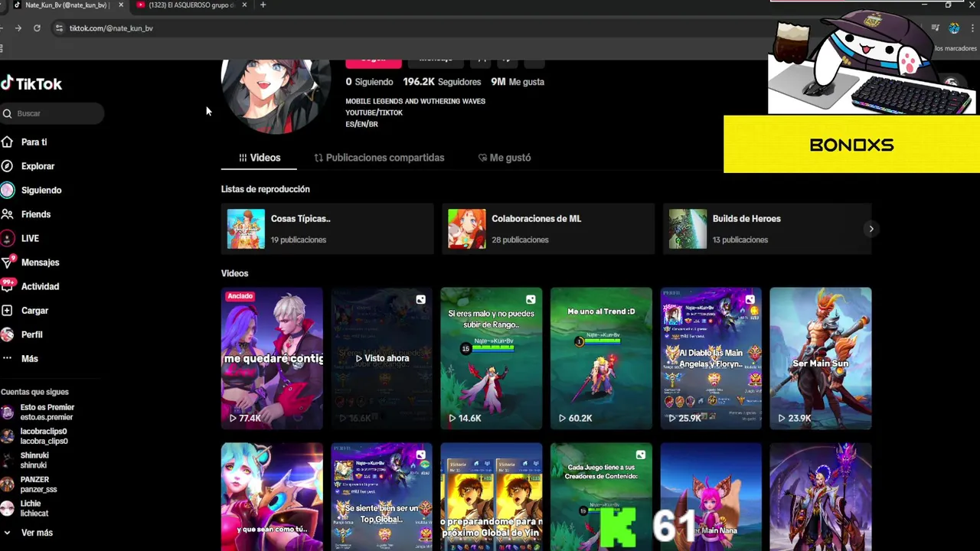Screen dimensions: 980x551
Task: Click Listas de reproducción heading
Action: [x=266, y=189]
